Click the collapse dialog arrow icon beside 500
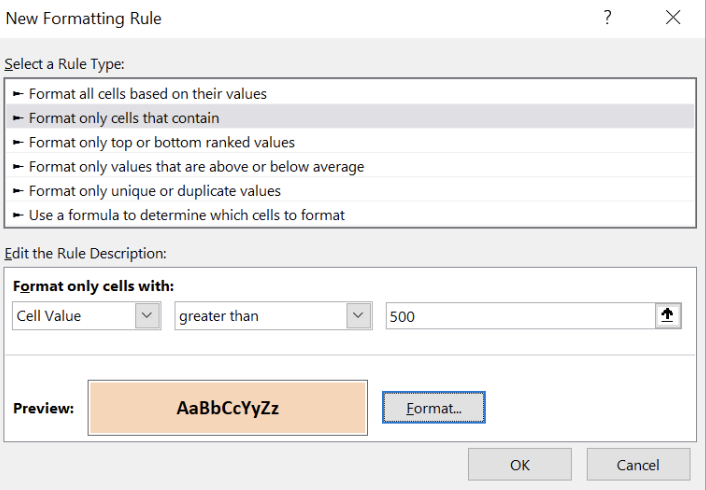Screen dimensions: 706x490 (x=668, y=316)
